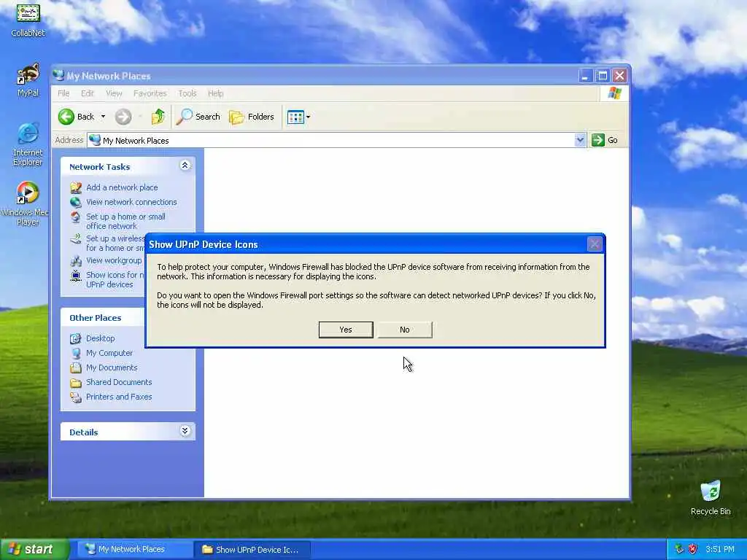
Task: Click the Show icons for UPnP devices icon
Action: (76, 276)
